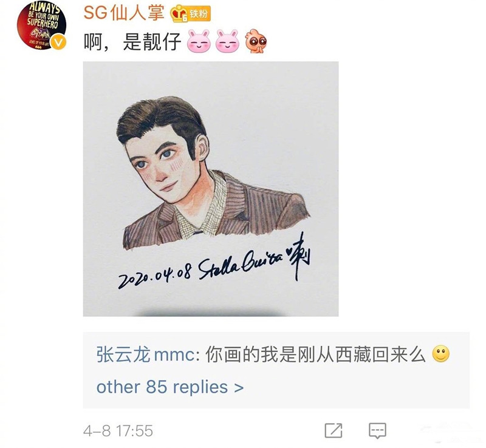Share this comment with the forward icon

pos(334,430)
